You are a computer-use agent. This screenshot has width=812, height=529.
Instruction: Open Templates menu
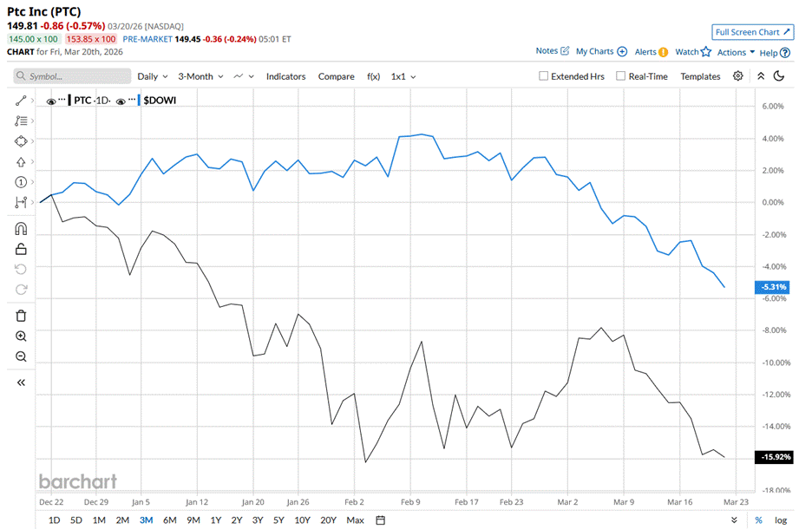tap(700, 76)
